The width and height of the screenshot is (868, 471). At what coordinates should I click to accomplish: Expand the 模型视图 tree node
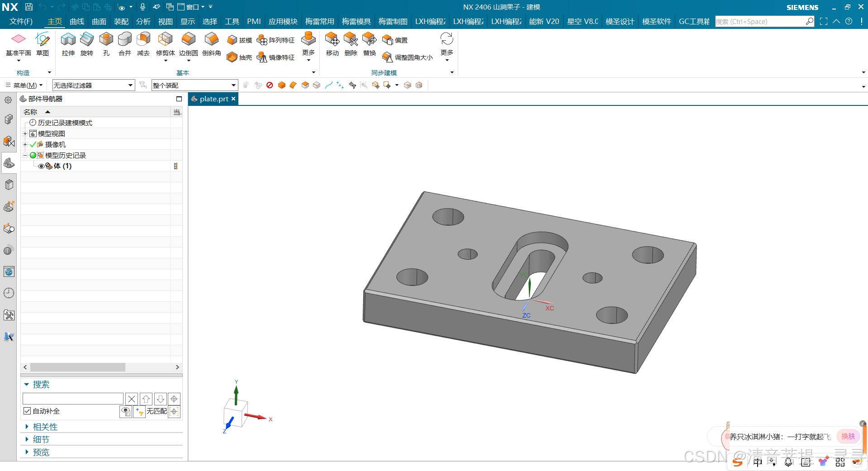pos(25,133)
